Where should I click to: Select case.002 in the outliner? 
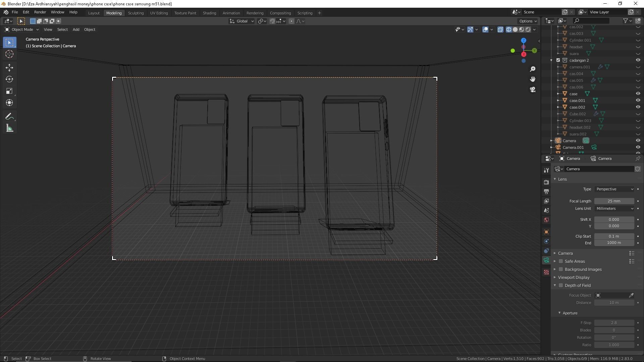577,107
